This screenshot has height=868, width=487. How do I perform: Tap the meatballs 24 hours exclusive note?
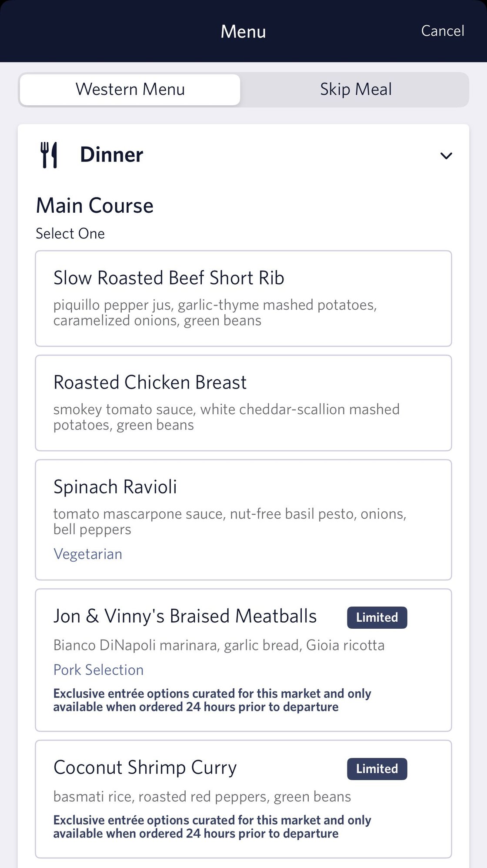(212, 700)
